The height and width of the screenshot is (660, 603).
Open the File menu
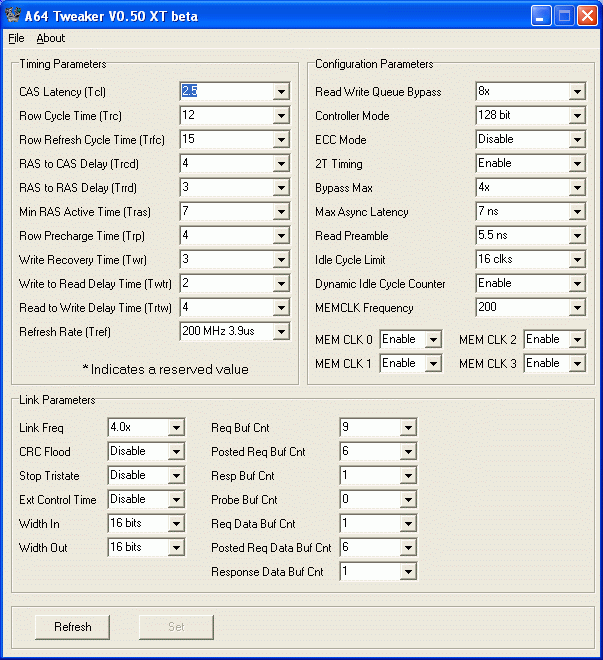click(16, 38)
